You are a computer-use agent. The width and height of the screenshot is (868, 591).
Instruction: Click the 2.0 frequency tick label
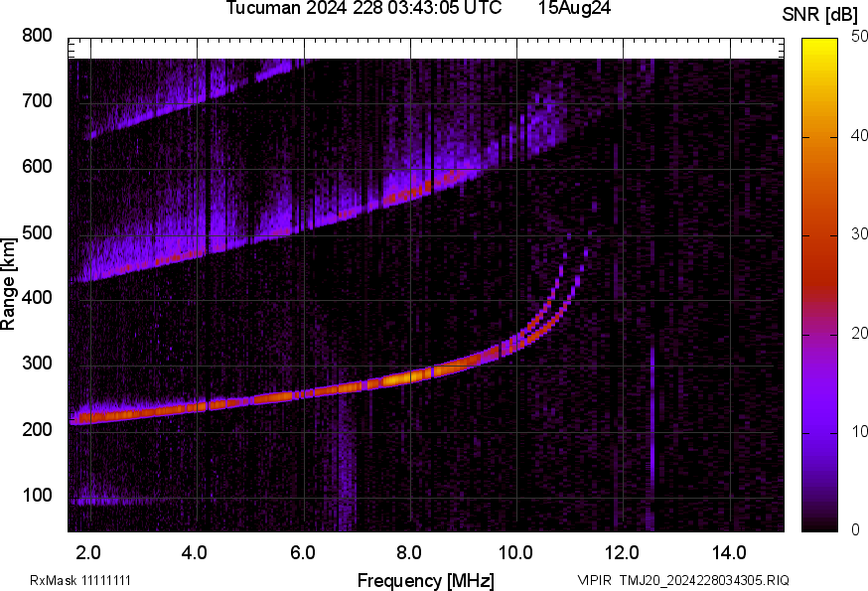pos(88,552)
